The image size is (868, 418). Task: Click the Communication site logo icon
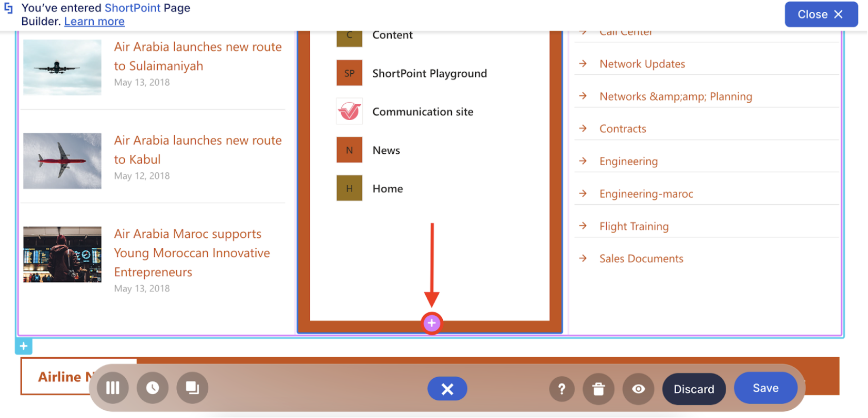click(349, 111)
